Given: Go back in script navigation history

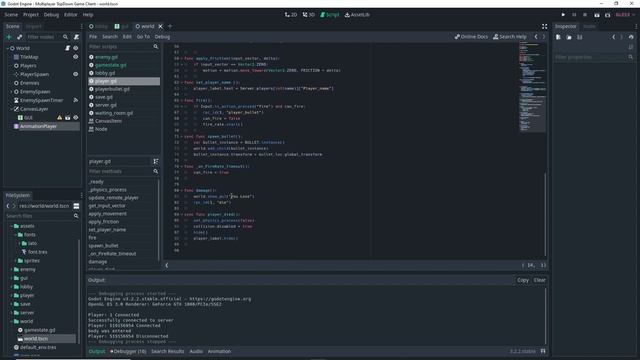Looking at the screenshot, I should coord(536,37).
